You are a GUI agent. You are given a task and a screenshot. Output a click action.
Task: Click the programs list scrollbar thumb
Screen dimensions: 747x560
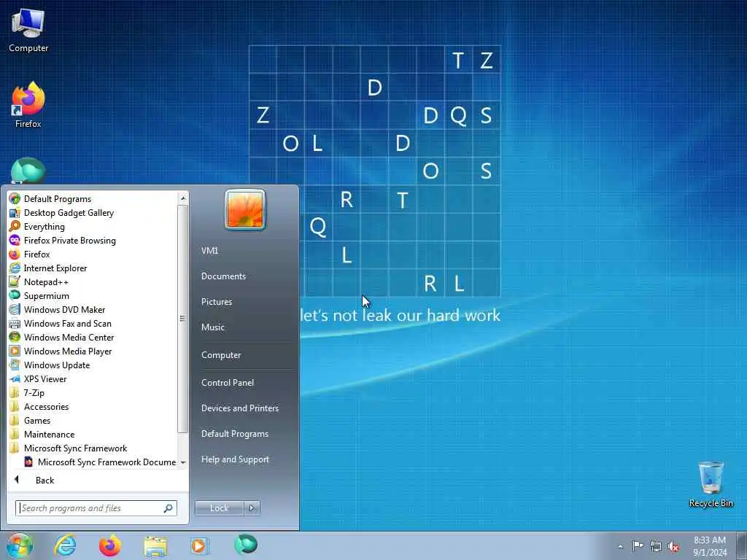183,319
